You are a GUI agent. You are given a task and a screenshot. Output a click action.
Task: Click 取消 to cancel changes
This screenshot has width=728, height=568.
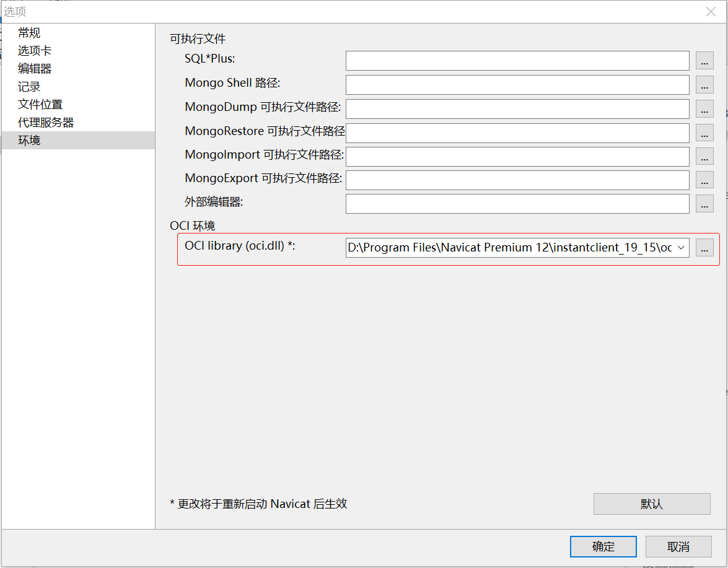tap(678, 547)
